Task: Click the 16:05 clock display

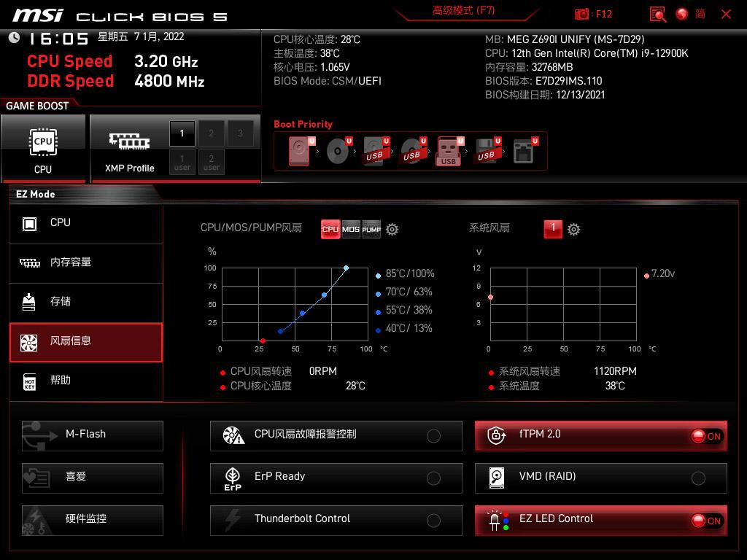Action: [58, 39]
